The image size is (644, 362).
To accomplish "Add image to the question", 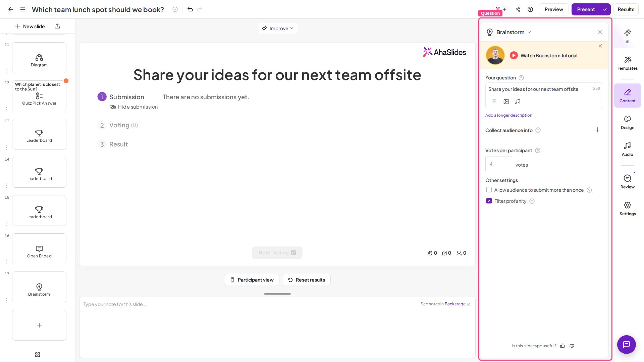I will [506, 102].
